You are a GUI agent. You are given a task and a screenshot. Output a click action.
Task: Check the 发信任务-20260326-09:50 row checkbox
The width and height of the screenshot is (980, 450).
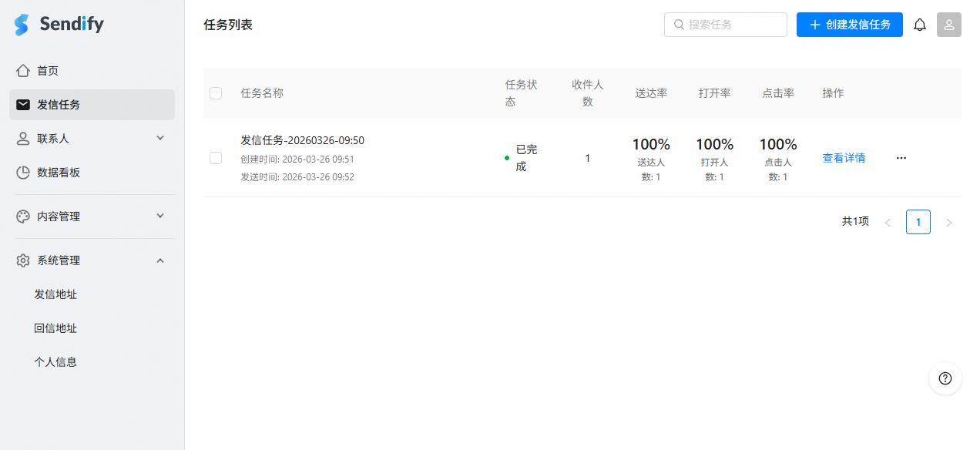tap(216, 158)
